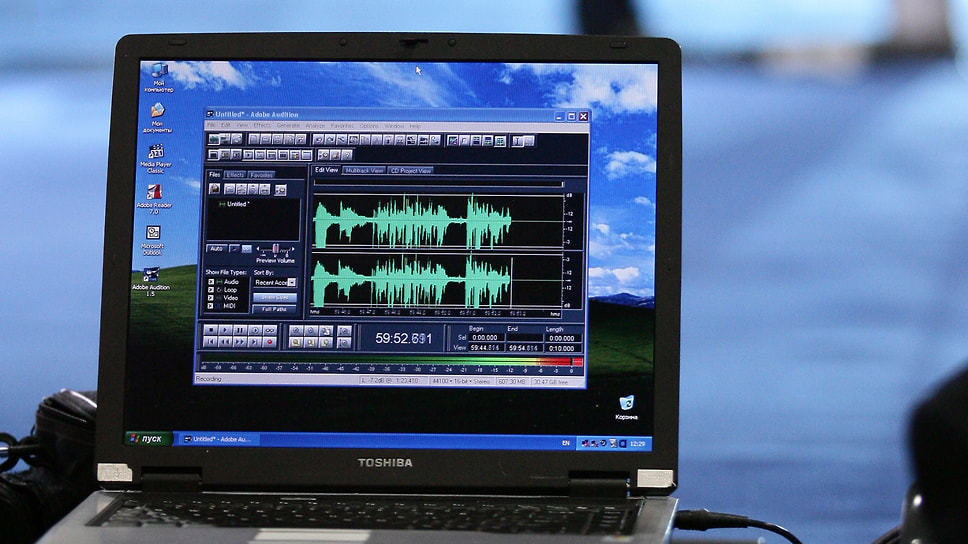Click the 59:52 time display
This screenshot has width=968, height=544.
point(404,338)
